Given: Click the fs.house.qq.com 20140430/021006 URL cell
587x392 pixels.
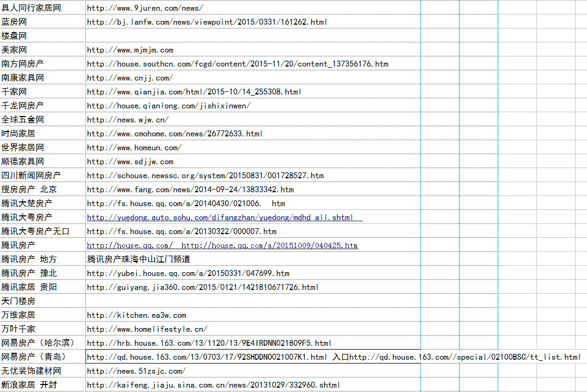Looking at the screenshot, I should pos(253,204).
